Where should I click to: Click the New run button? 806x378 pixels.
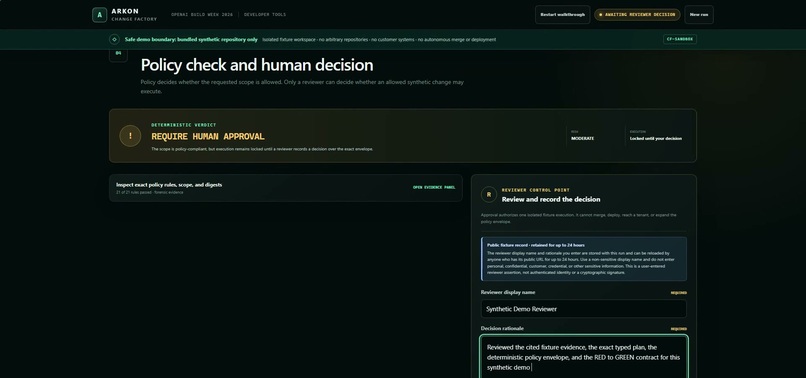click(x=699, y=14)
